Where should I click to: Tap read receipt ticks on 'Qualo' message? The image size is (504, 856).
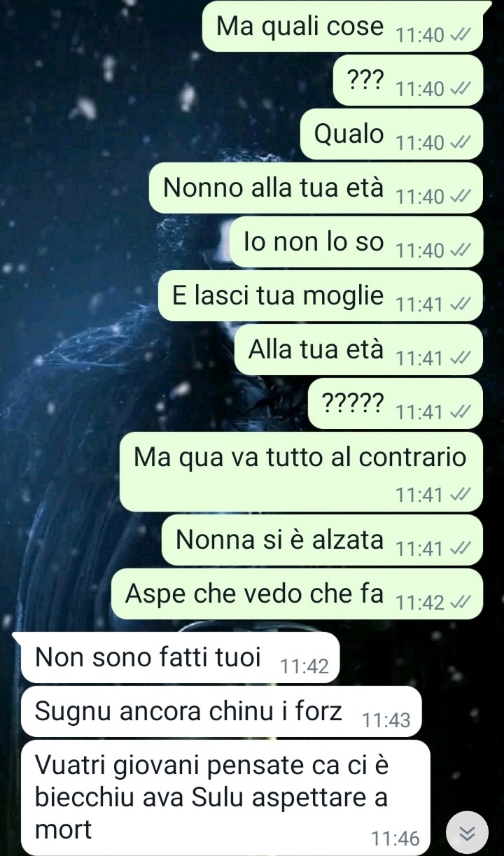pos(461,143)
